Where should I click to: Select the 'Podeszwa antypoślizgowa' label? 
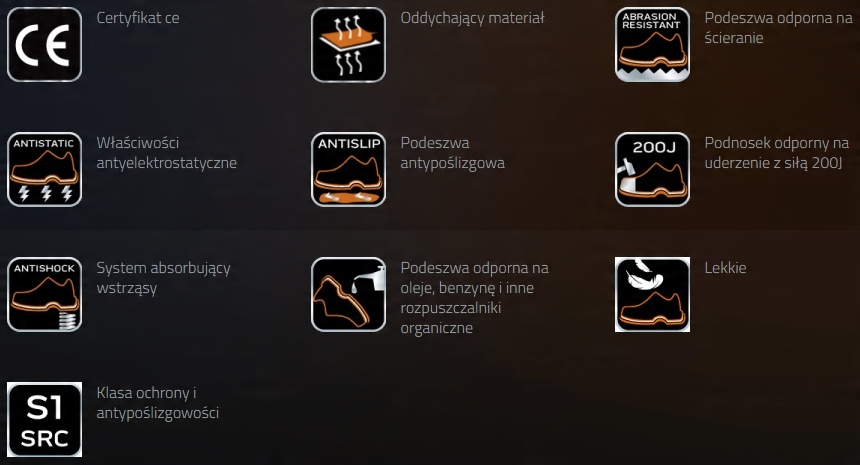coord(452,153)
